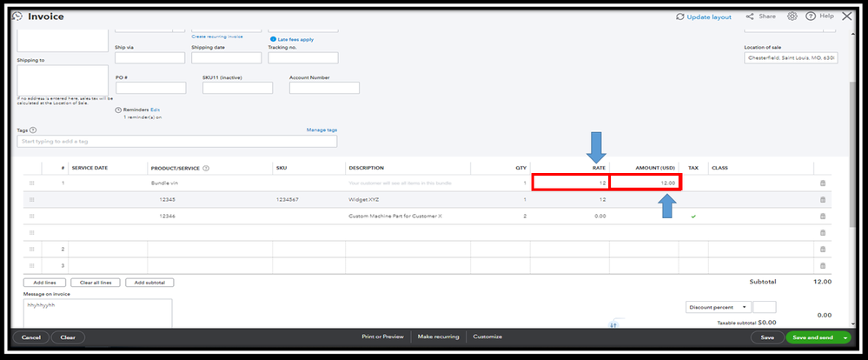
Task: Open the Discount percent dropdown
Action: pos(718,307)
